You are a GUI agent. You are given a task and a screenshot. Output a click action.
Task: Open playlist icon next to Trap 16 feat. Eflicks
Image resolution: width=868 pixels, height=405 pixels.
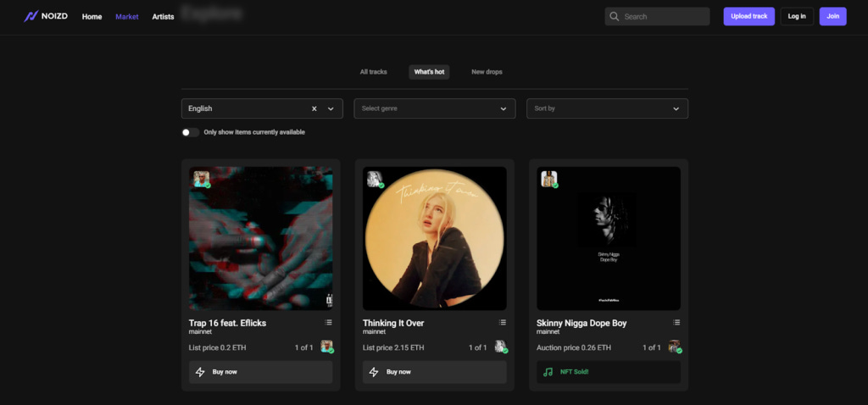(328, 322)
